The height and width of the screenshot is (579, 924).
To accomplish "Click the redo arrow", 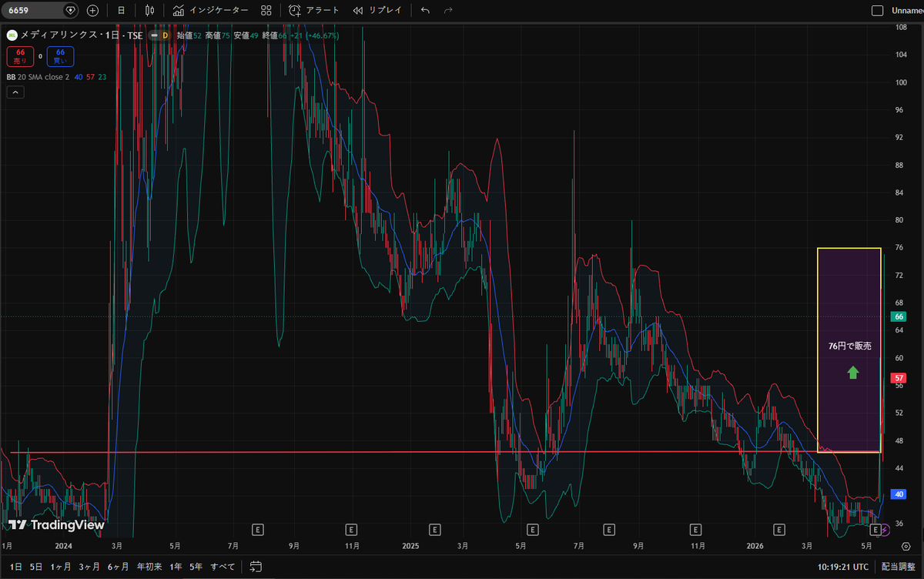I will pyautogui.click(x=448, y=11).
